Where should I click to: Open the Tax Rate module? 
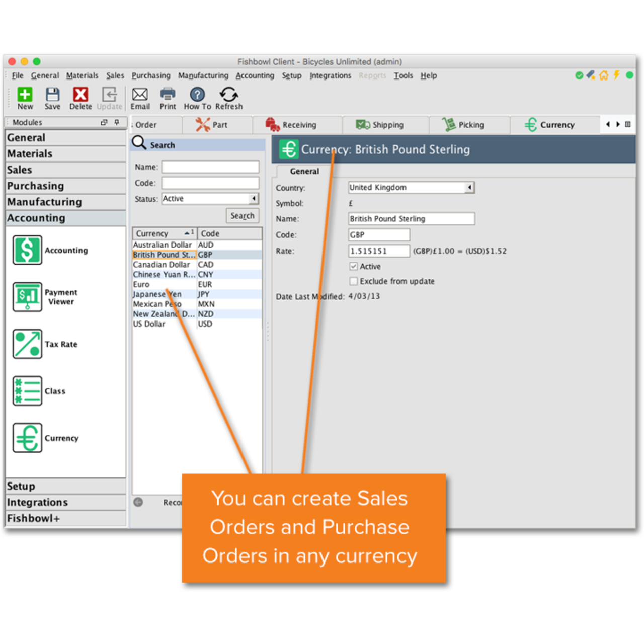click(x=27, y=344)
